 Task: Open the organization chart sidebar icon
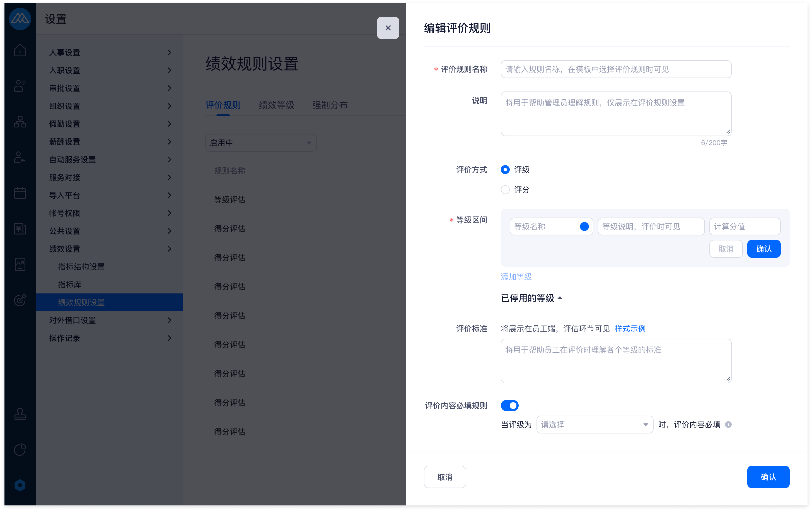tap(20, 122)
